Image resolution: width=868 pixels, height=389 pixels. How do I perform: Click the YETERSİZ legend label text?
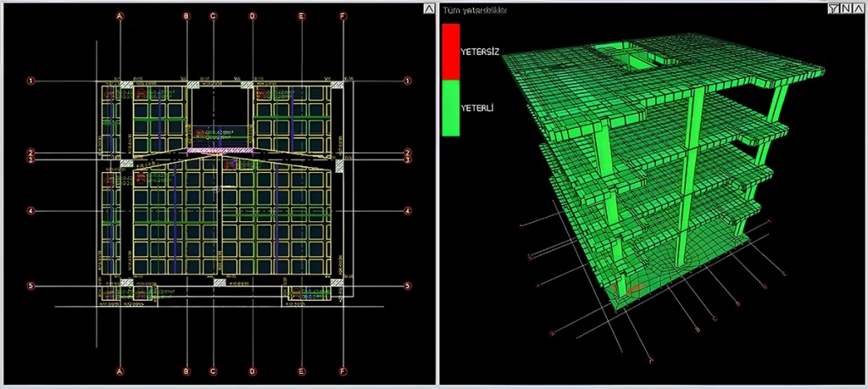tap(480, 52)
